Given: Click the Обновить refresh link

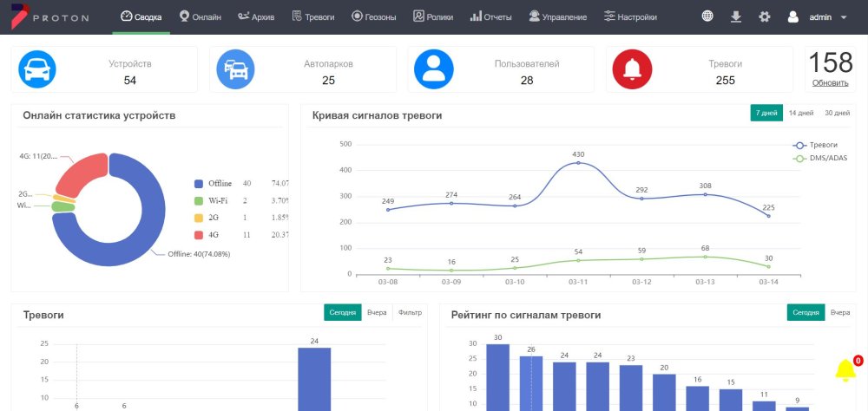Looking at the screenshot, I should tap(830, 82).
